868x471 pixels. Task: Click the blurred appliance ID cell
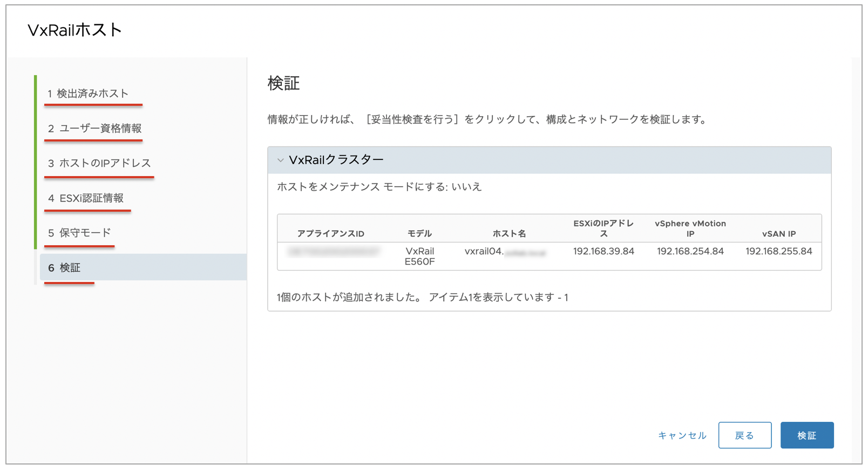click(x=334, y=252)
